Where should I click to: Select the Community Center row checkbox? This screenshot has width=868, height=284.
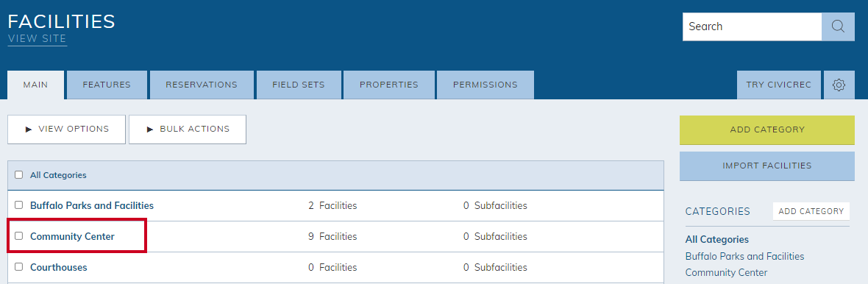pos(19,236)
